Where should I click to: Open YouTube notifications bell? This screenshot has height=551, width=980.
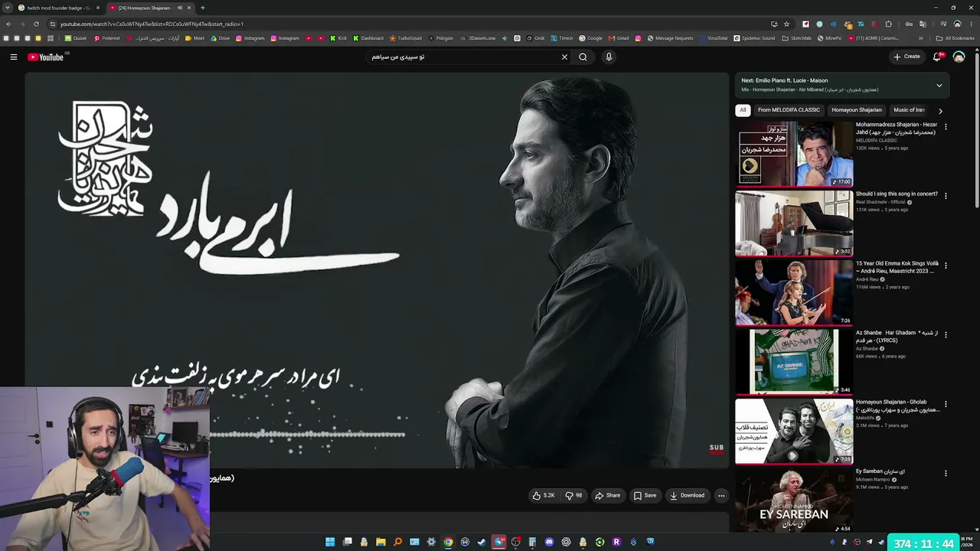938,57
